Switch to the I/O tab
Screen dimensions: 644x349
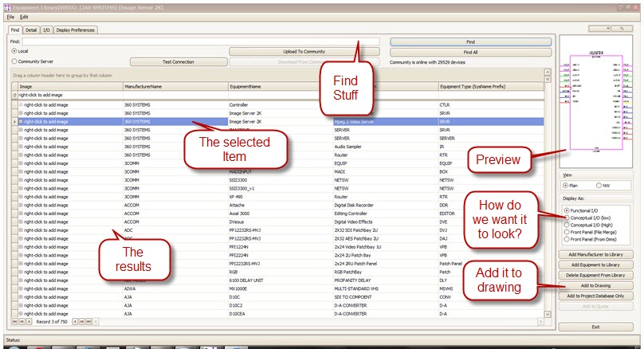pos(46,30)
